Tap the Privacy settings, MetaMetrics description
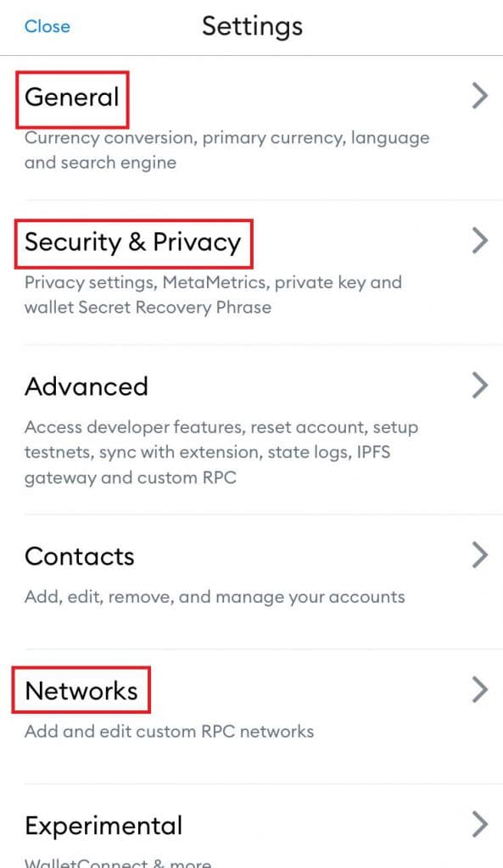Screen dimensions: 503x868 (213, 294)
